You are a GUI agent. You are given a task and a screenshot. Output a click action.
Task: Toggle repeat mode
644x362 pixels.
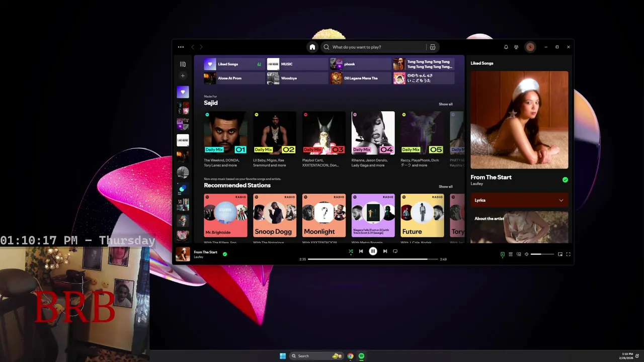tap(395, 251)
